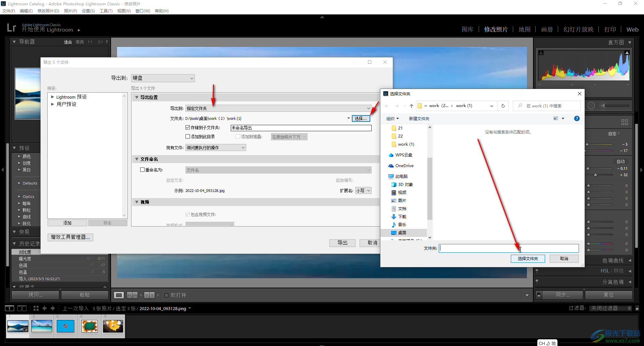
Task: Click the 选择... folder button
Action: (x=361, y=118)
